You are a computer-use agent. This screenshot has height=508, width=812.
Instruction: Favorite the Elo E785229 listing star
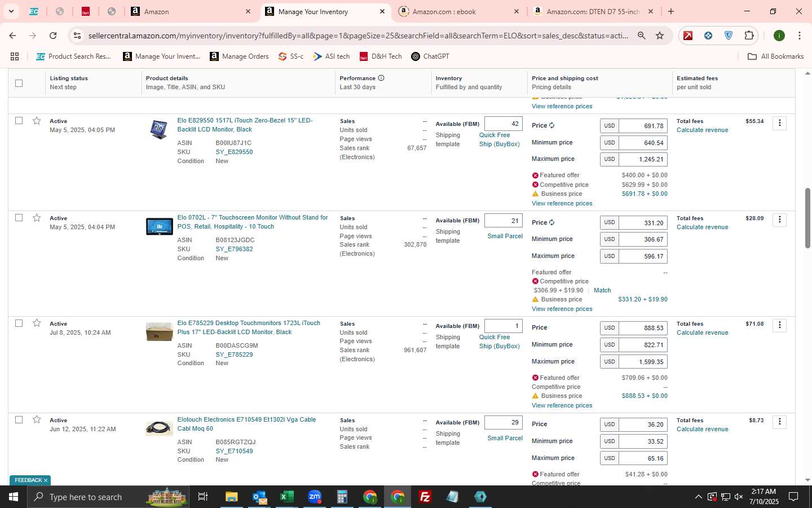tap(37, 323)
